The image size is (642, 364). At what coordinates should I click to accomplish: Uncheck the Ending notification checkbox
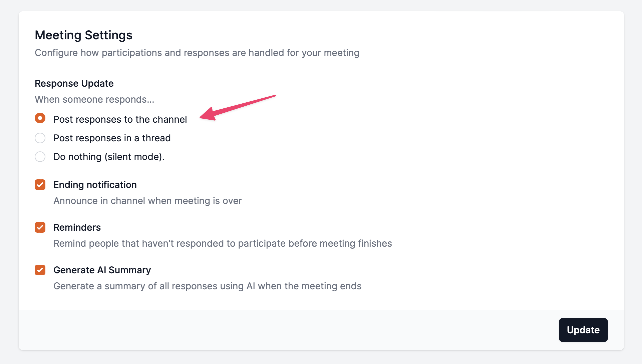point(40,185)
